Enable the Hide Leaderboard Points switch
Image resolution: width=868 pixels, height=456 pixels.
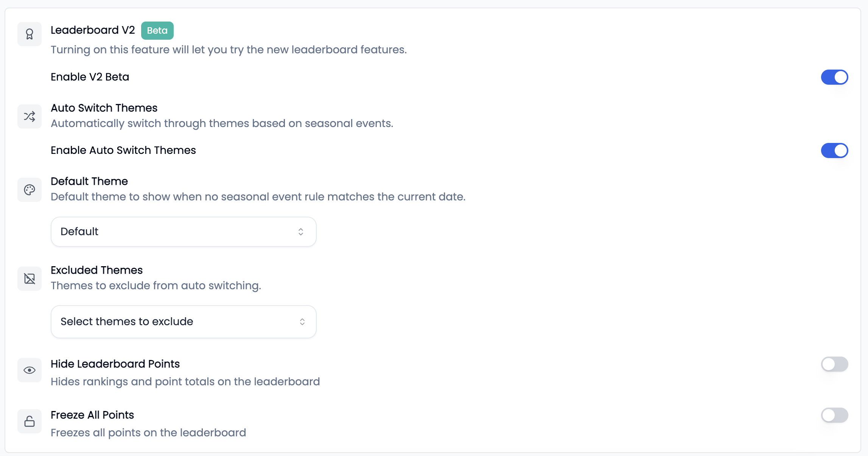tap(834, 364)
